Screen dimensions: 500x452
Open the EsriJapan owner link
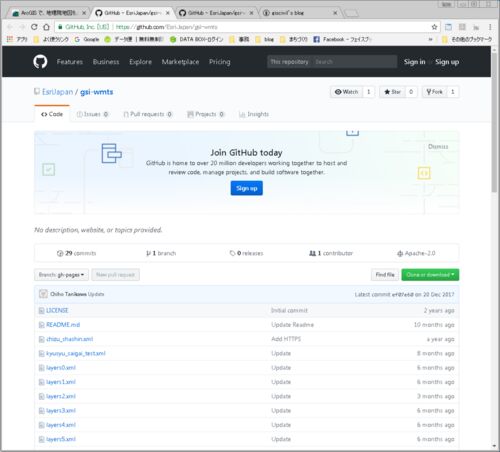click(x=57, y=92)
